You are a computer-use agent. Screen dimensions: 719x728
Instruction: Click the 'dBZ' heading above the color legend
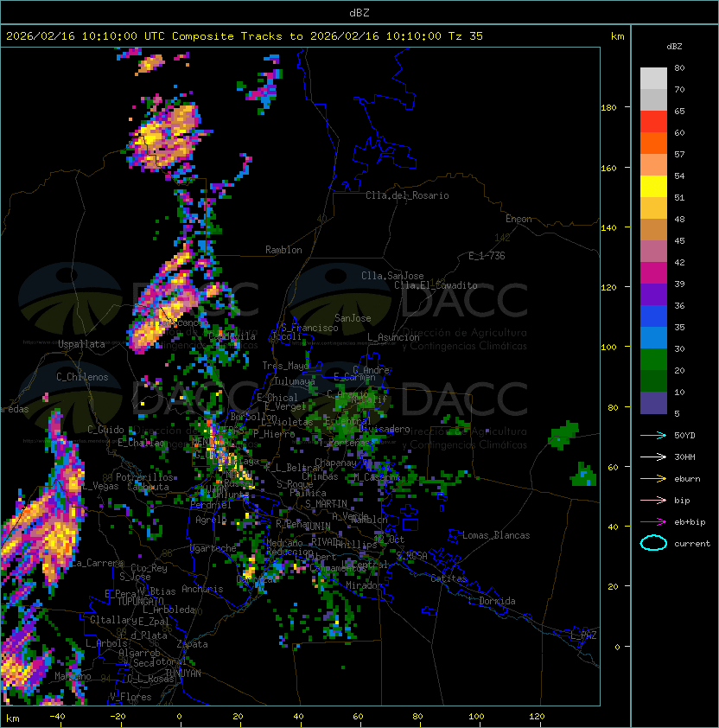point(674,47)
